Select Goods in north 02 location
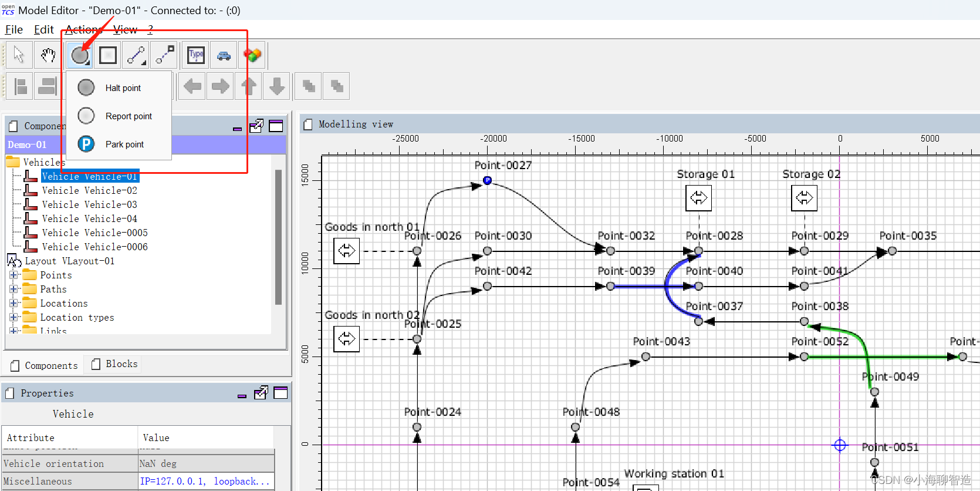The width and height of the screenshot is (980, 491). click(346, 339)
